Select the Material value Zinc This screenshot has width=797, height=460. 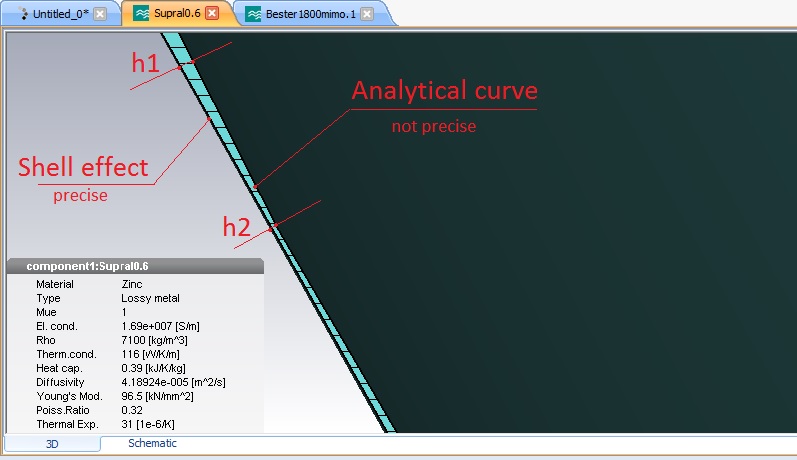point(132,284)
